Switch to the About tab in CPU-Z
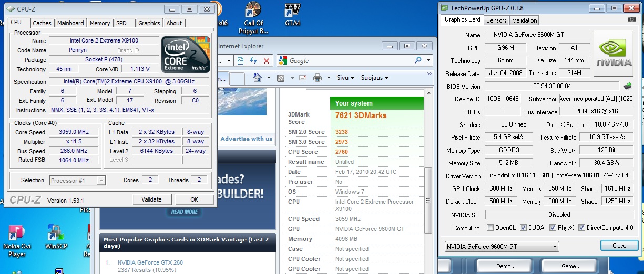 [x=174, y=23]
